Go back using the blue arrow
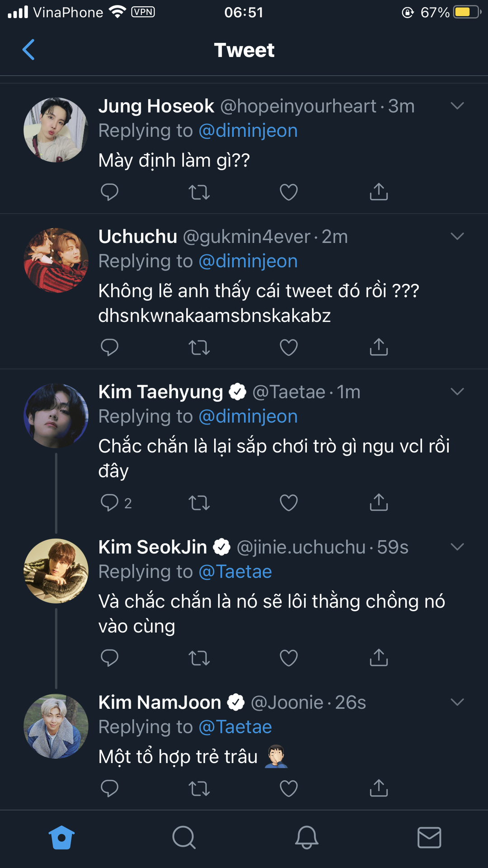The height and width of the screenshot is (868, 488). [28, 50]
